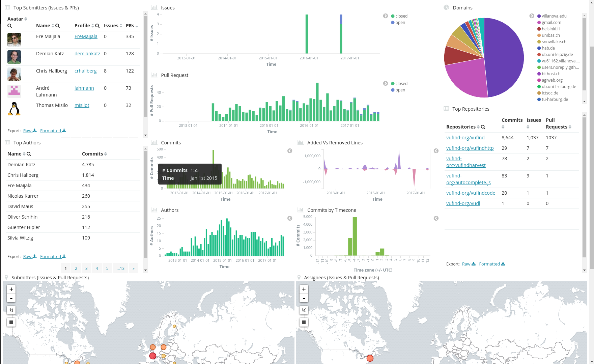The image size is (594, 364).
Task: Click the square fit-bounds button on the Assignees map
Action: [x=304, y=322]
